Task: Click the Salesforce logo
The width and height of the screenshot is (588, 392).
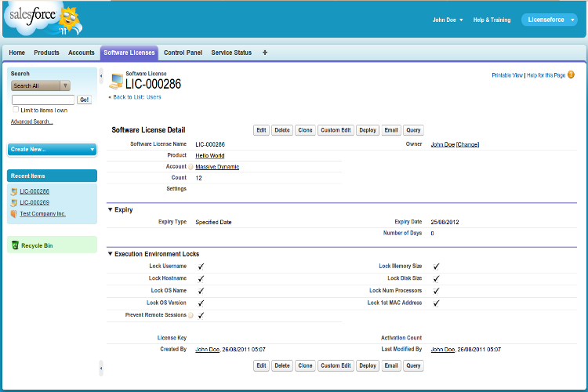Action: coord(43,18)
